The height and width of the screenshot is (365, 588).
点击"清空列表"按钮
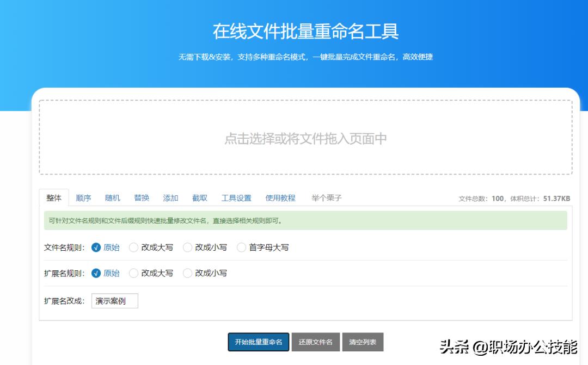click(362, 342)
